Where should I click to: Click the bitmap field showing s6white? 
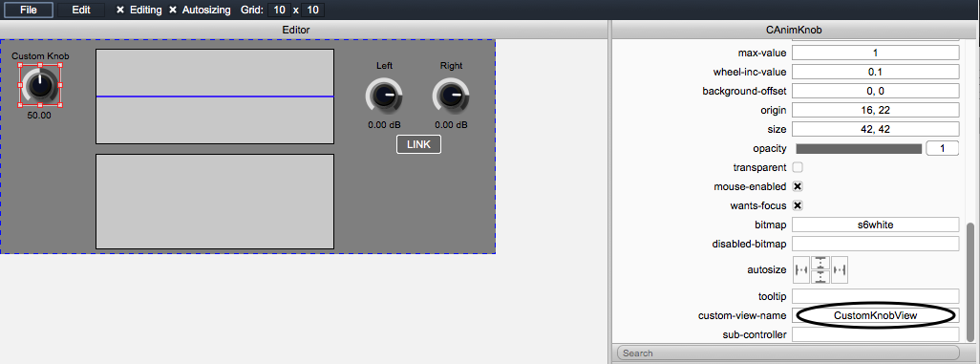point(876,225)
